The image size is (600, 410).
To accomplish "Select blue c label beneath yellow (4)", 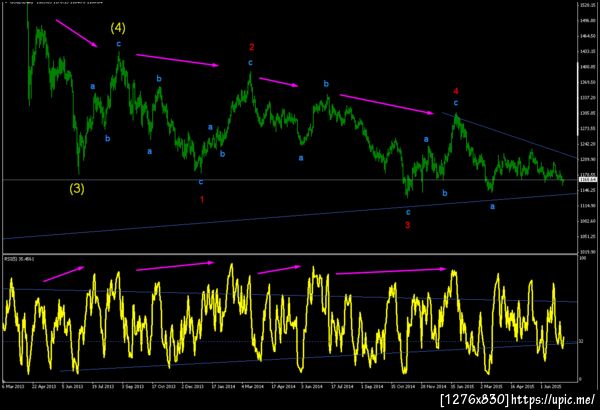I will (119, 44).
